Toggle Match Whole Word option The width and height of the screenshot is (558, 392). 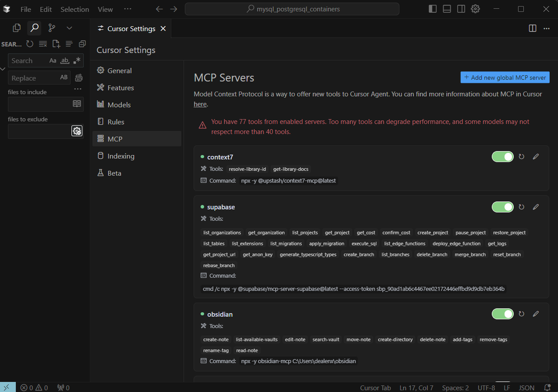[64, 61]
